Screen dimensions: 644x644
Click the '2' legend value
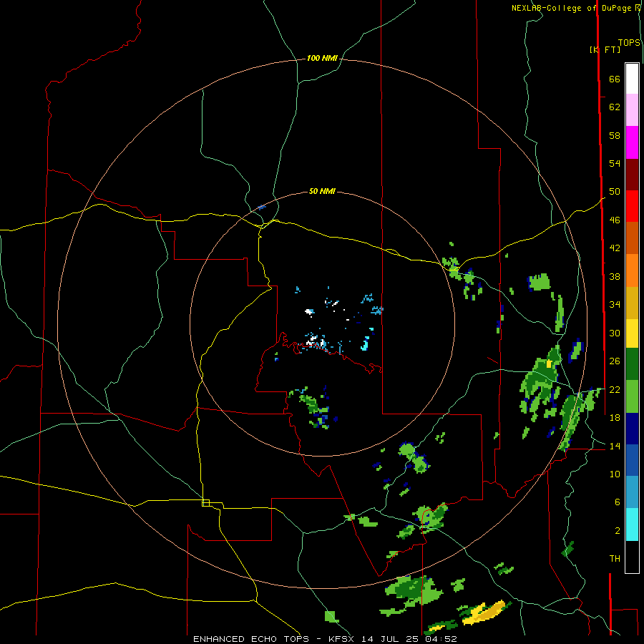point(618,530)
